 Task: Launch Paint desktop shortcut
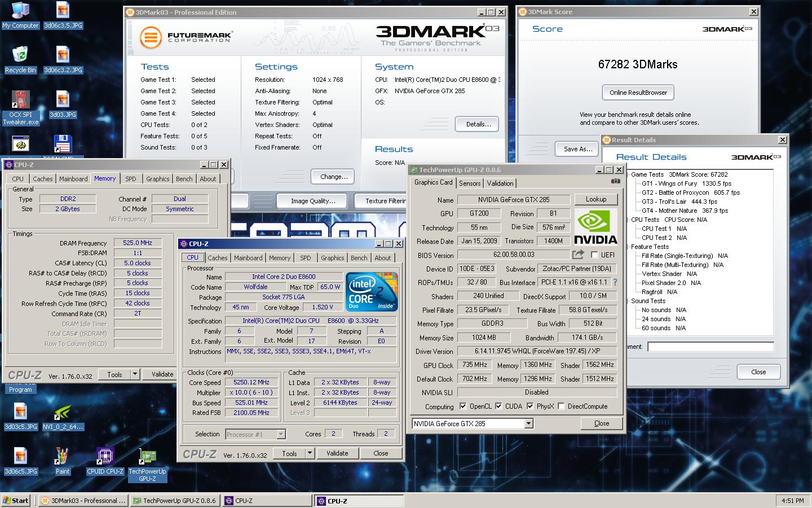[63, 461]
